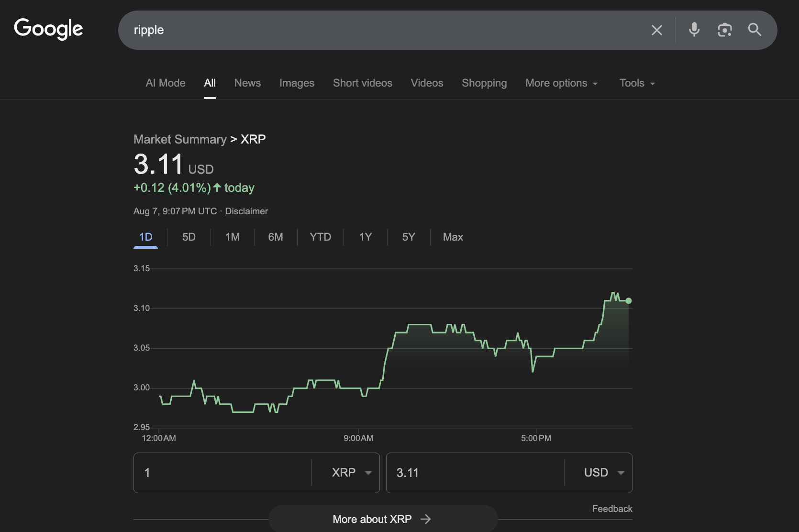Click the 5:00 PM x-axis label
The height and width of the screenshot is (532, 799).
(536, 438)
